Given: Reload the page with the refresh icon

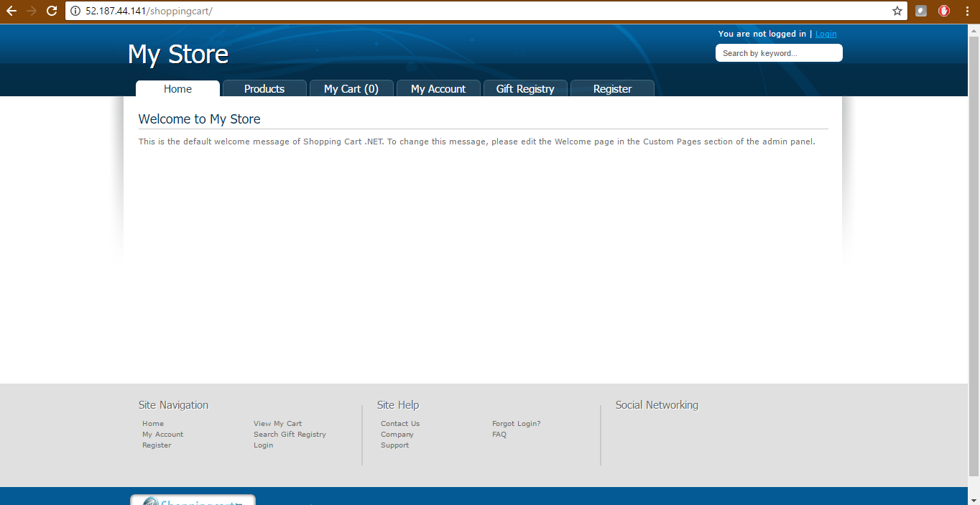Looking at the screenshot, I should coord(51,11).
